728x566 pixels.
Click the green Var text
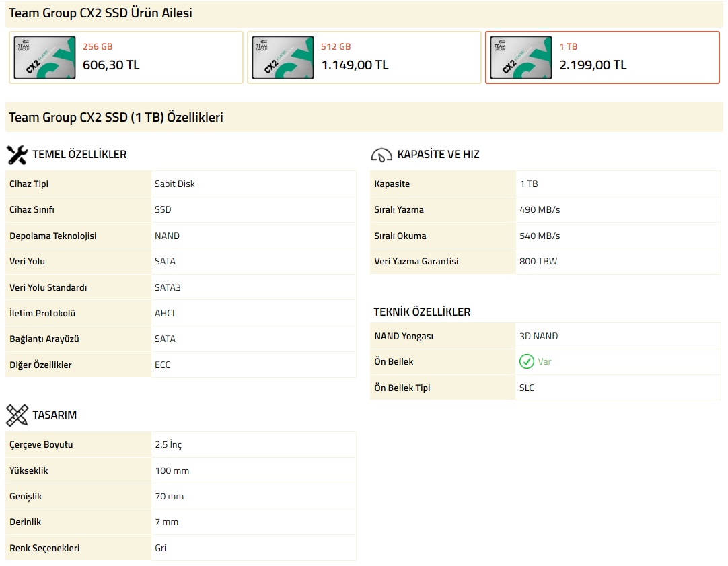(x=544, y=361)
